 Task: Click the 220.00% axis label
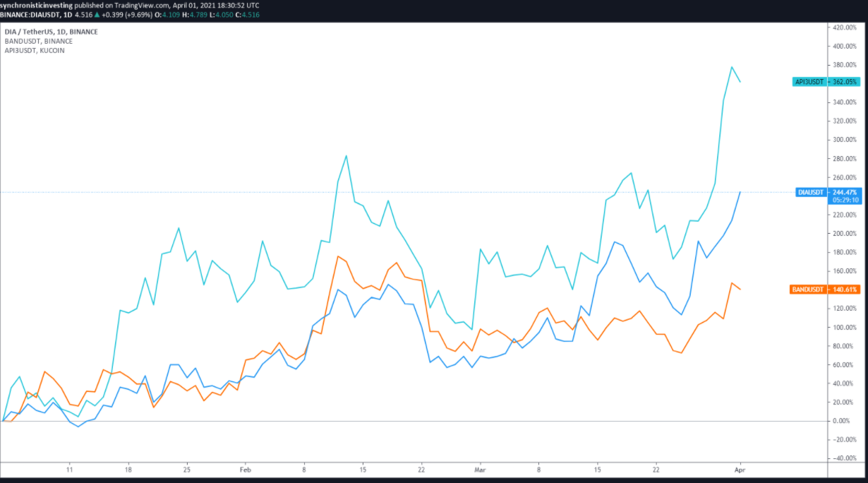pos(845,215)
